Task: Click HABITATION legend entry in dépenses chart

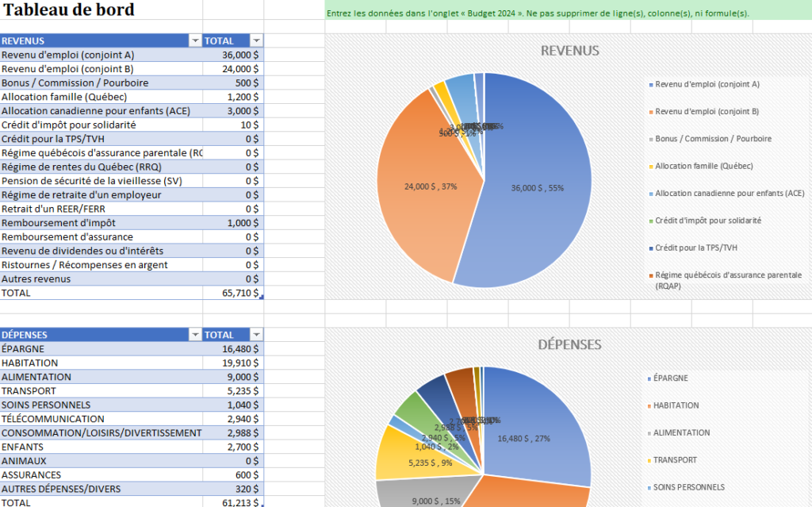Action: coord(673,405)
